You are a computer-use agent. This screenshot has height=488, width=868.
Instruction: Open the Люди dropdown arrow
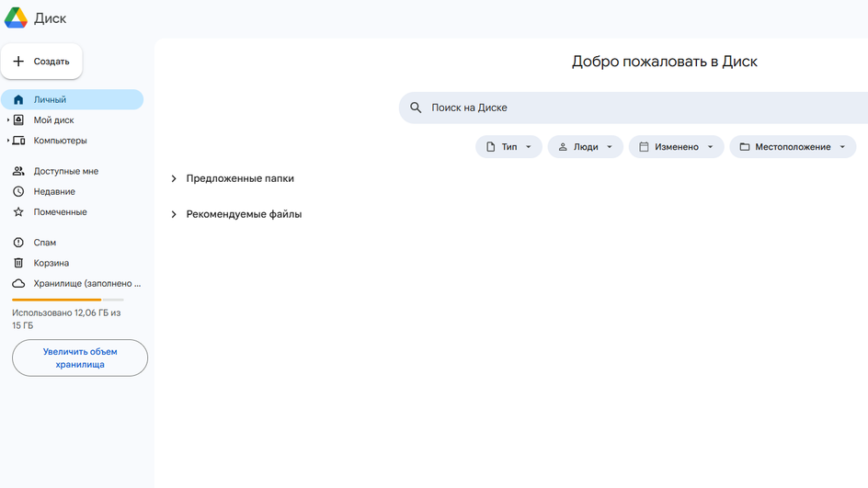tap(610, 147)
